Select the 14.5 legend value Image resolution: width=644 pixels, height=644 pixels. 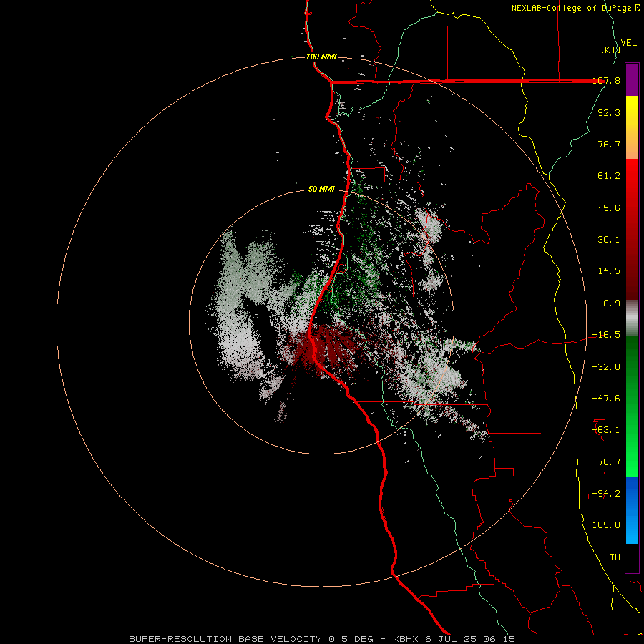(609, 271)
